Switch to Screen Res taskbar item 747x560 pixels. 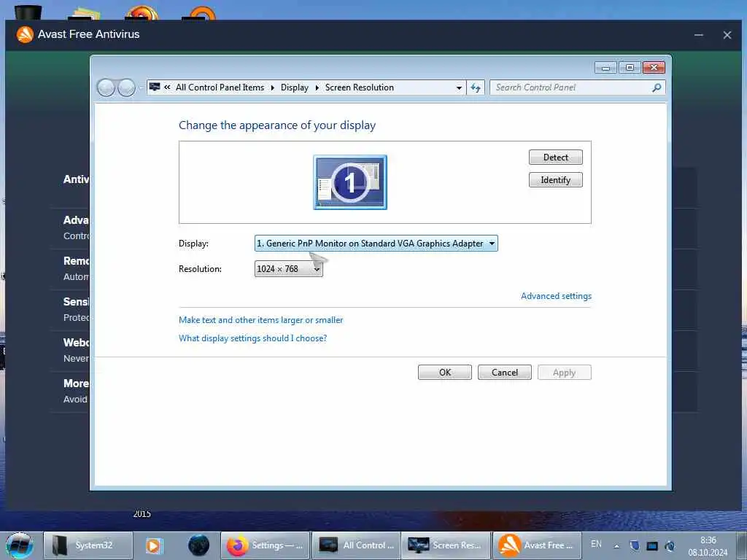[446, 545]
